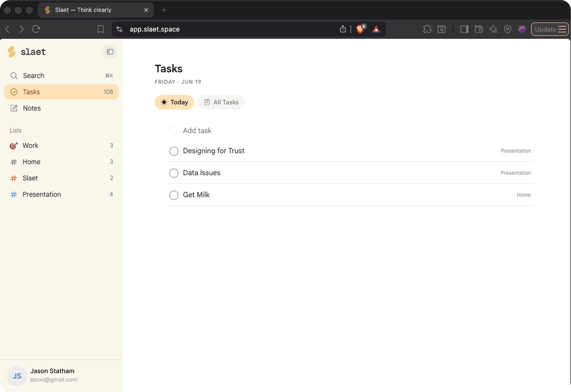This screenshot has height=392, width=571.
Task: Open the Get Milk task title
Action: tap(196, 195)
